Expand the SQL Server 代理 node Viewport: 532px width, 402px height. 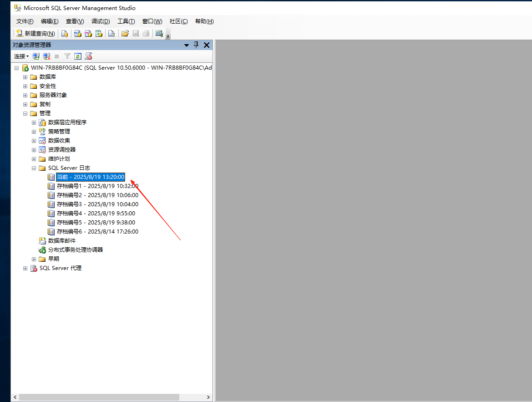coord(25,268)
